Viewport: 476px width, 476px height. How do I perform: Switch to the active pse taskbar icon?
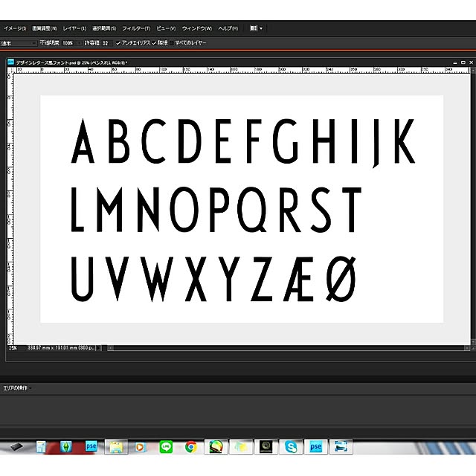[x=315, y=447]
